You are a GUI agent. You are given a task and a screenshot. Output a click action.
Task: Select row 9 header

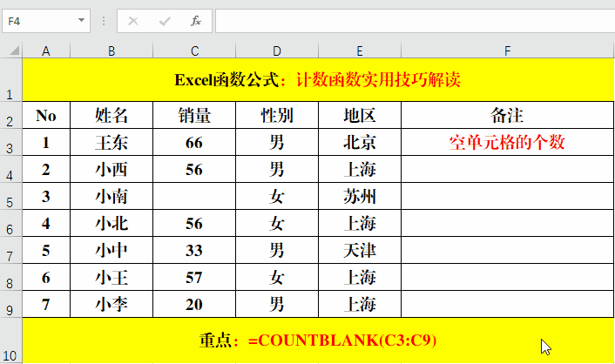coord(11,305)
